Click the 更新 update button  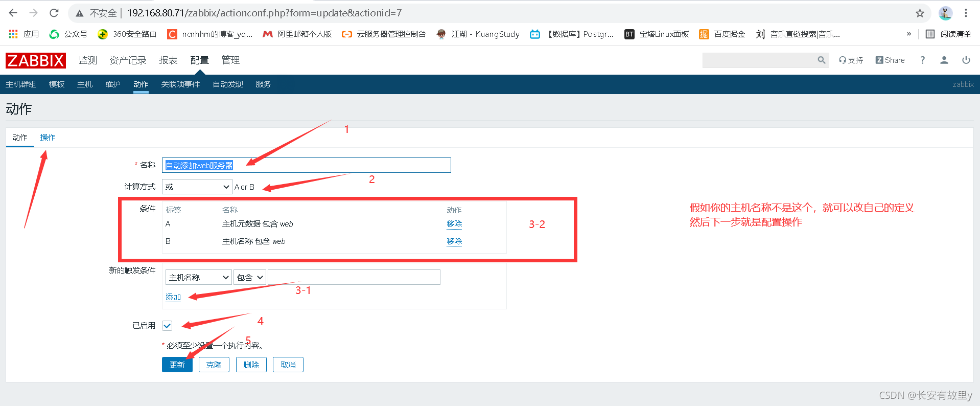click(x=177, y=365)
